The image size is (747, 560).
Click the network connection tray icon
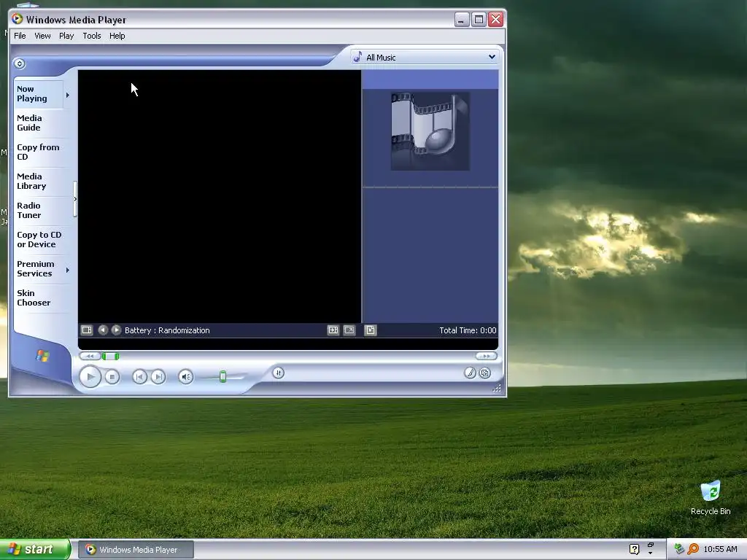point(679,549)
